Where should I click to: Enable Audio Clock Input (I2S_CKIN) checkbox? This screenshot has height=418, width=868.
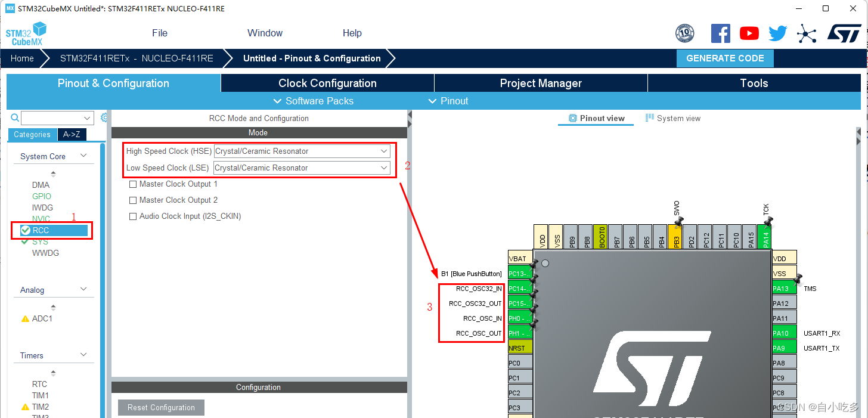click(x=133, y=216)
